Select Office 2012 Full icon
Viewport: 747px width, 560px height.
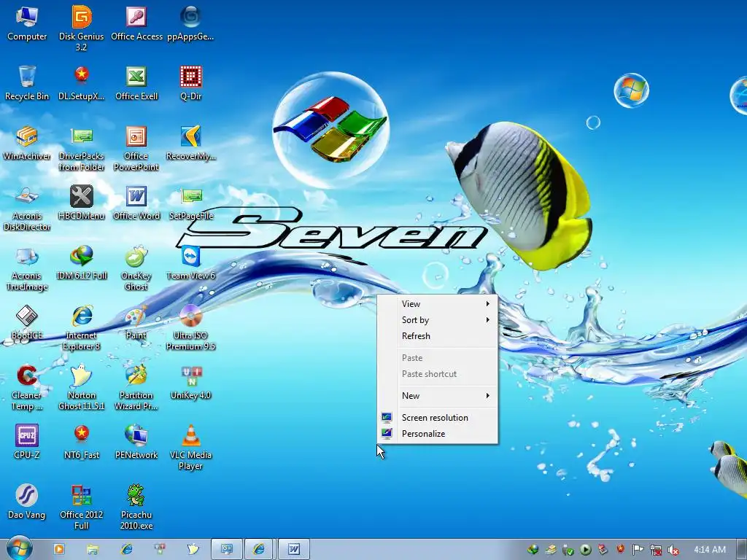(82, 507)
